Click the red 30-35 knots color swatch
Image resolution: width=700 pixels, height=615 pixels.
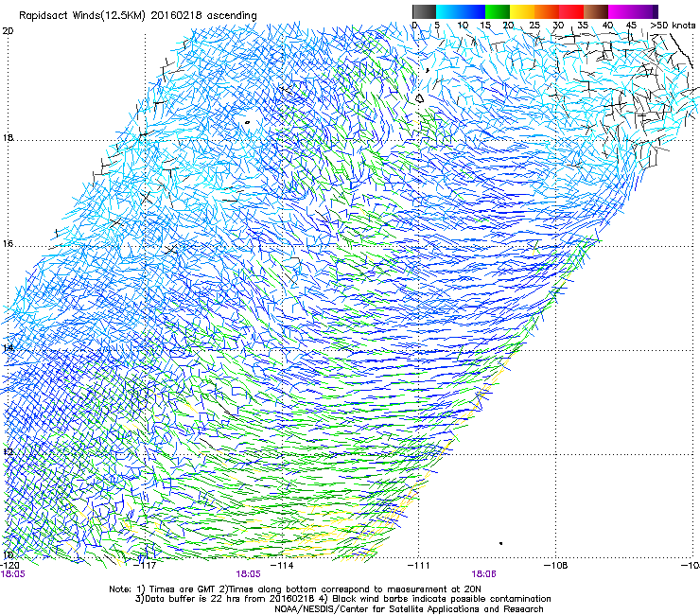tap(571, 11)
